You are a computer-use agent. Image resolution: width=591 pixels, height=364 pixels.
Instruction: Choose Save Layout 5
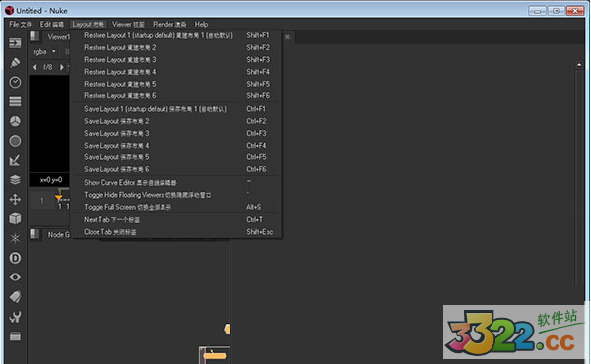point(176,157)
